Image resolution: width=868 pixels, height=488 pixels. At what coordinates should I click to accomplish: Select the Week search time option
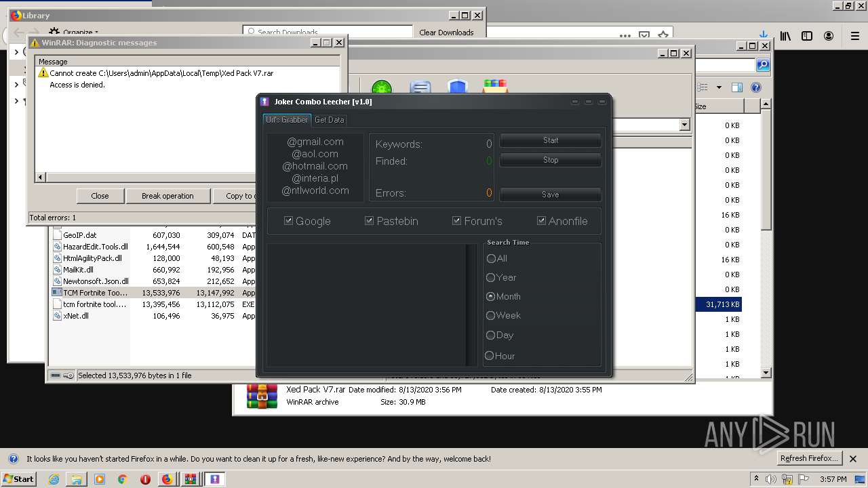point(490,315)
